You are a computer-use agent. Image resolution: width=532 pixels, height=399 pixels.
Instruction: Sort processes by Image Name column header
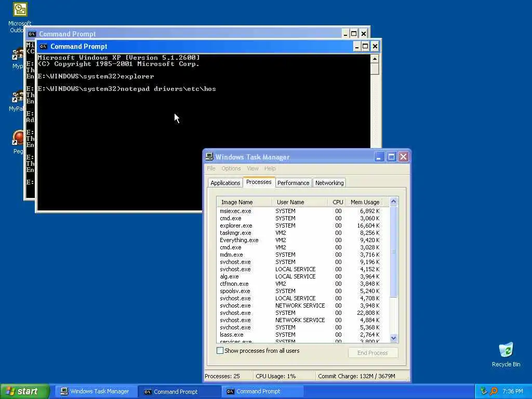coord(245,202)
